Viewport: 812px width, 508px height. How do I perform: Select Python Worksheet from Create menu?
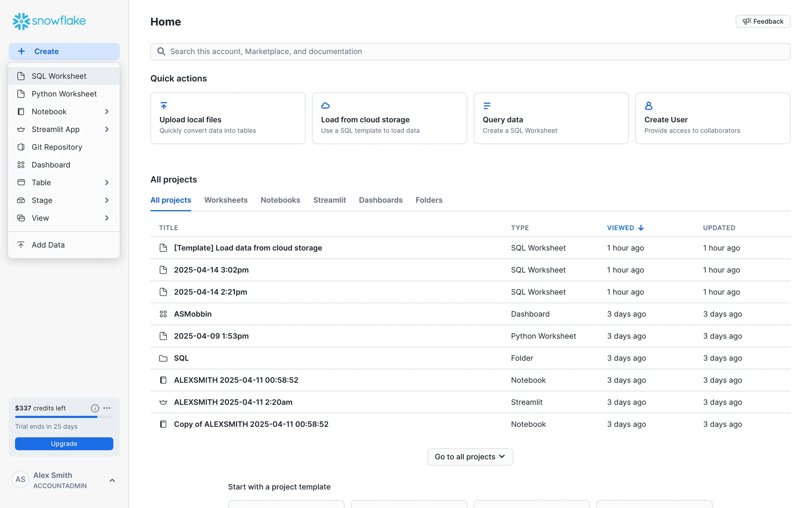[x=64, y=94]
